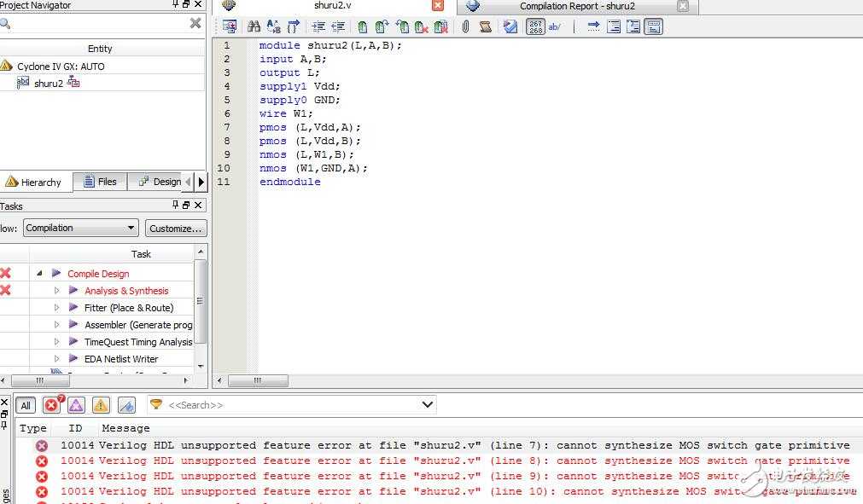This screenshot has height=504, width=863.
Task: Filter info messages blue flag icon
Action: pos(126,406)
